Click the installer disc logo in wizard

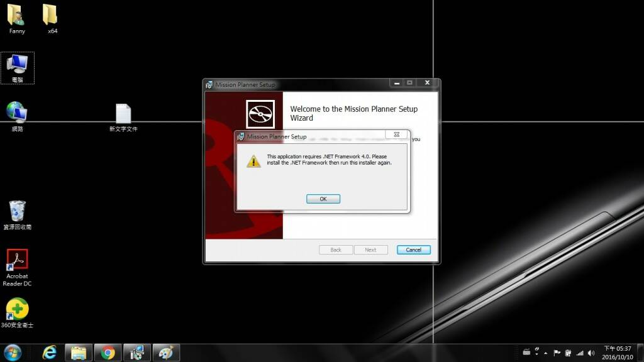pyautogui.click(x=260, y=114)
